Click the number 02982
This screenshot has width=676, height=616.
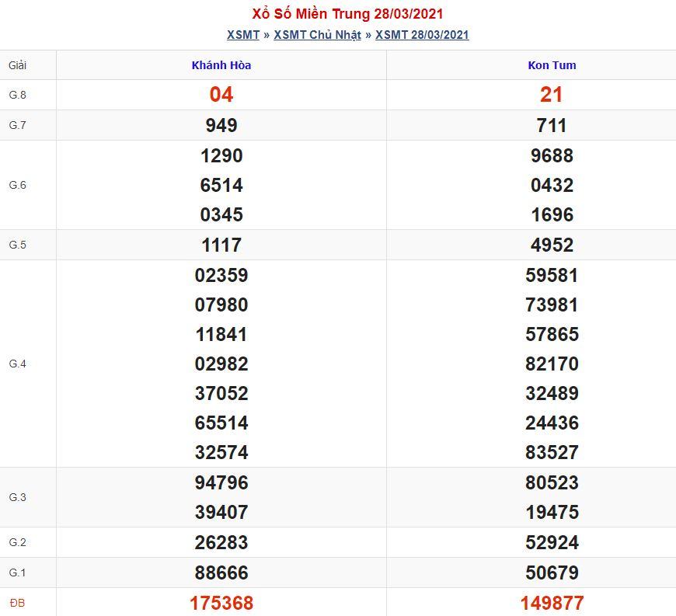point(221,364)
